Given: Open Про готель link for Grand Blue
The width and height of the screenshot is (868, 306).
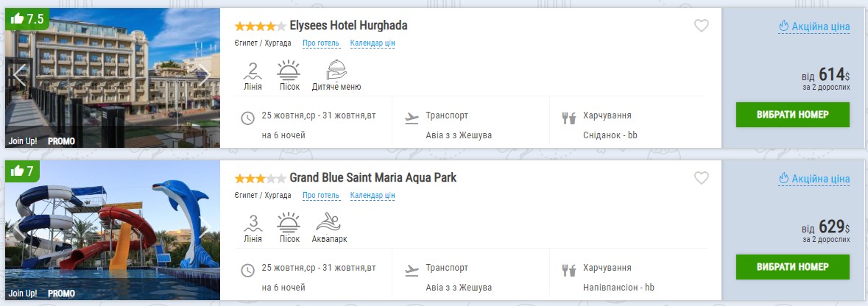Looking at the screenshot, I should (x=320, y=196).
